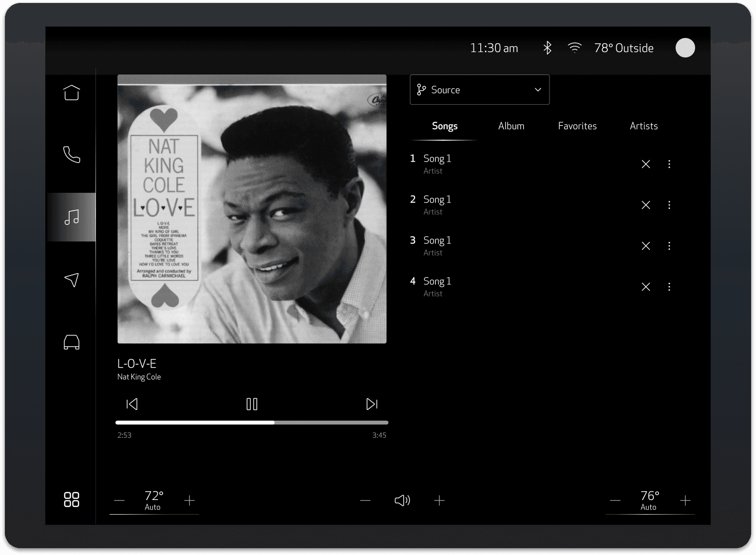Viewport: 756px width, 555px height.
Task: Open more options for song 3
Action: pos(669,246)
